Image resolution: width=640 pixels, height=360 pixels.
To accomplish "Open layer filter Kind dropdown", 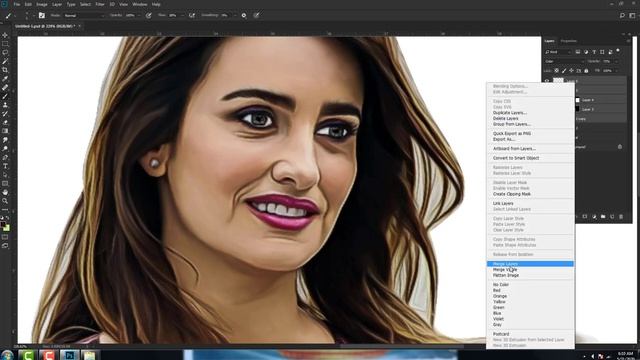I will [558, 52].
